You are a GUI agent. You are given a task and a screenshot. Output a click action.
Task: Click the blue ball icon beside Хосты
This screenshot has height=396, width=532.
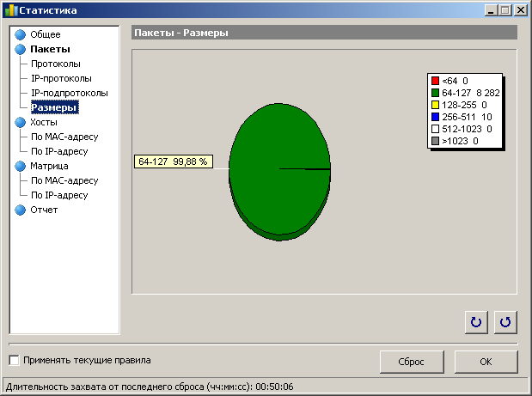21,122
